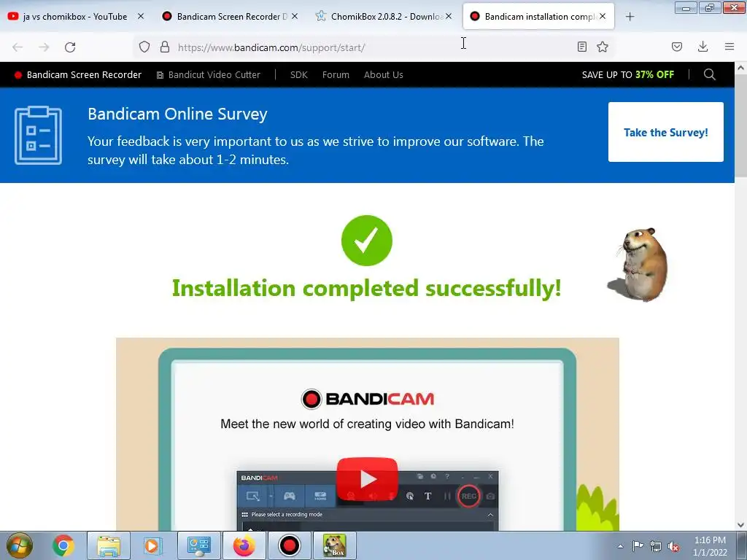Open Windows Media Player from taskbar

coord(153,545)
